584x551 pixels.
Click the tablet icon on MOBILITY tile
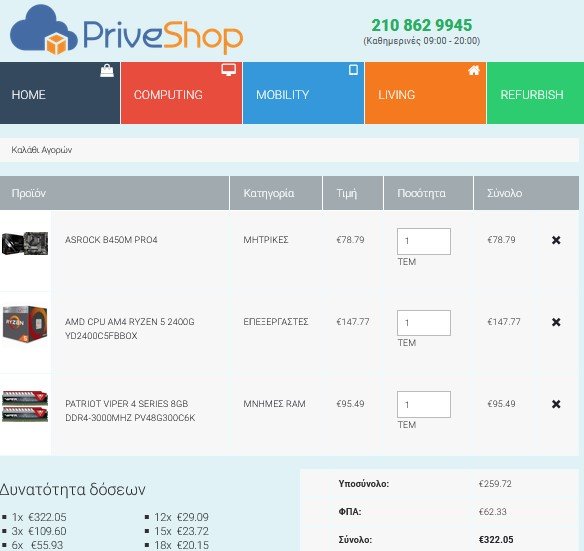(353, 70)
